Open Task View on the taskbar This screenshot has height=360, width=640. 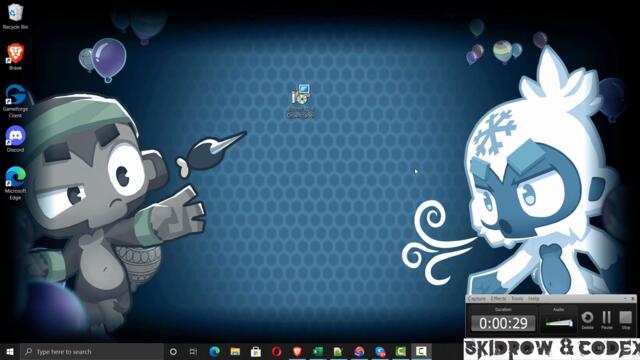(x=193, y=351)
